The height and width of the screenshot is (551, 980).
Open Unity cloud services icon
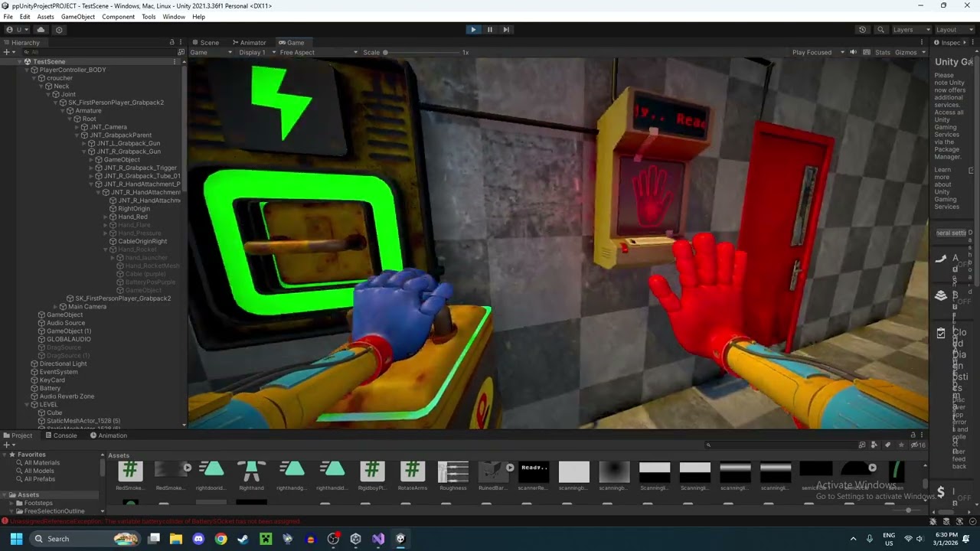click(41, 30)
